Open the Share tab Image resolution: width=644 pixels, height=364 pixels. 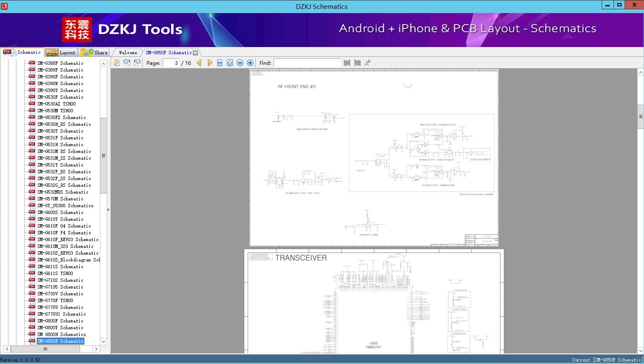[x=94, y=52]
